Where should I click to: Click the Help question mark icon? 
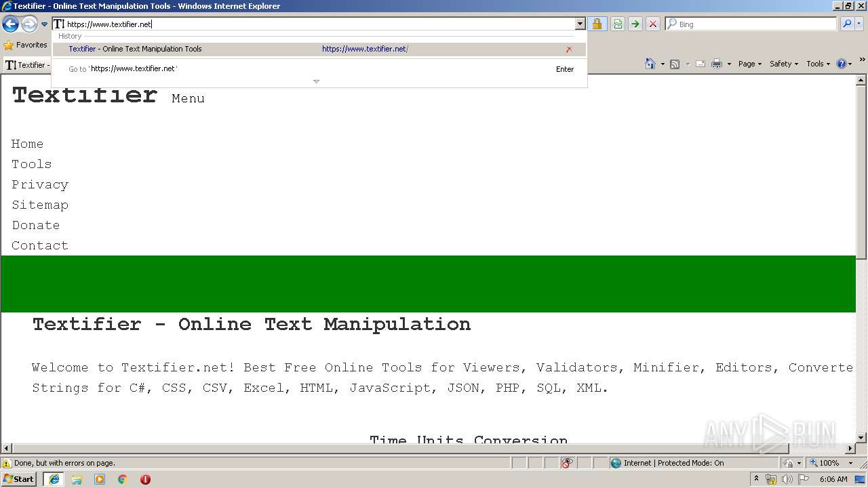point(842,64)
